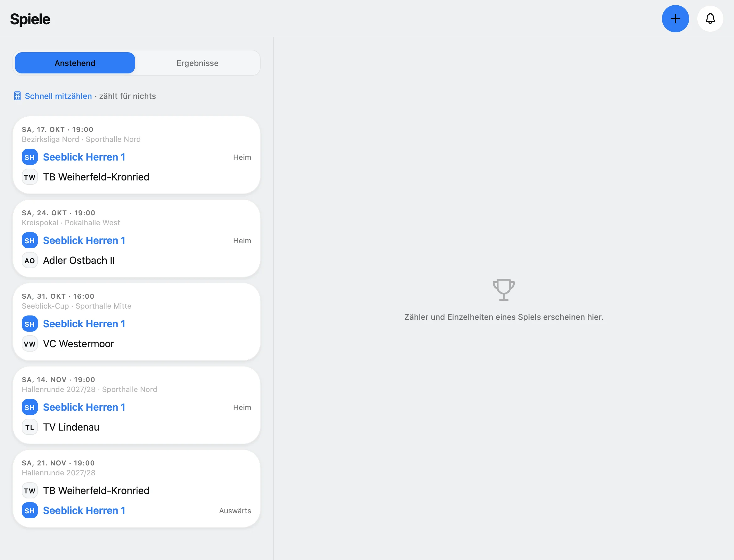The width and height of the screenshot is (734, 560).
Task: Click the Spiele page heading
Action: [x=30, y=19]
